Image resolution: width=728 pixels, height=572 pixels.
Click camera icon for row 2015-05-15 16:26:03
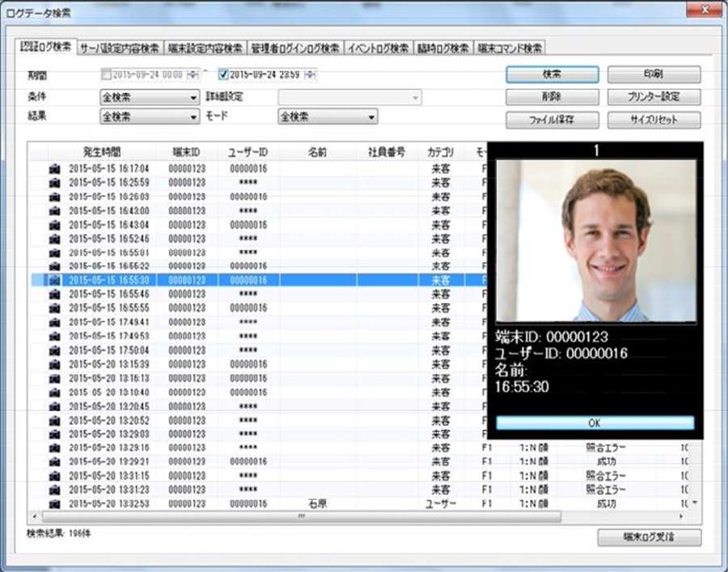[54, 197]
